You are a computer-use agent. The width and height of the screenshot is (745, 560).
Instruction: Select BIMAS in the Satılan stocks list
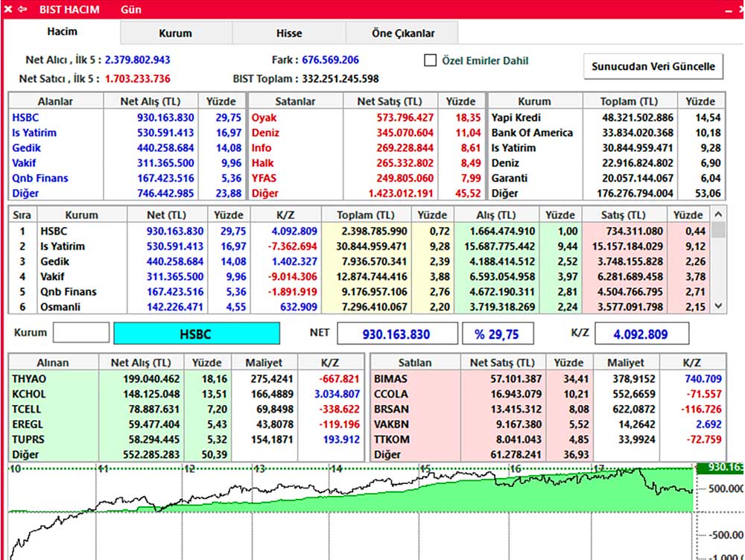(392, 378)
